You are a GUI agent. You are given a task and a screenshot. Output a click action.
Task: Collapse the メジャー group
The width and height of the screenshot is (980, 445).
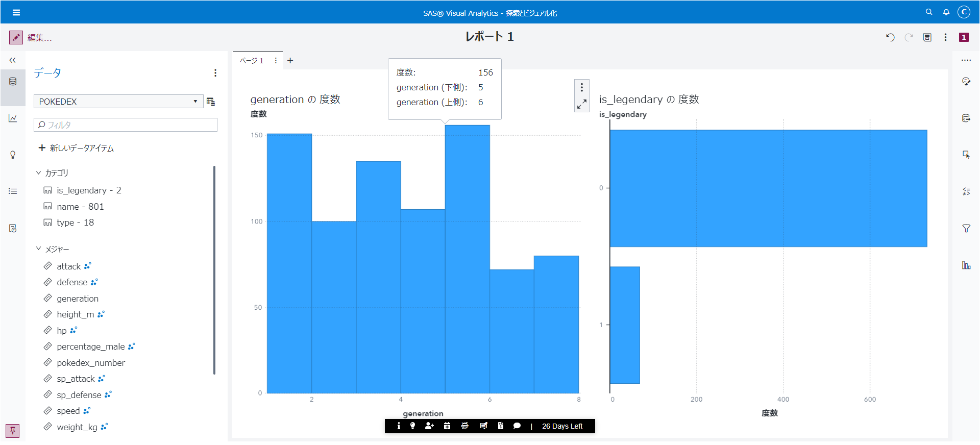(x=38, y=249)
